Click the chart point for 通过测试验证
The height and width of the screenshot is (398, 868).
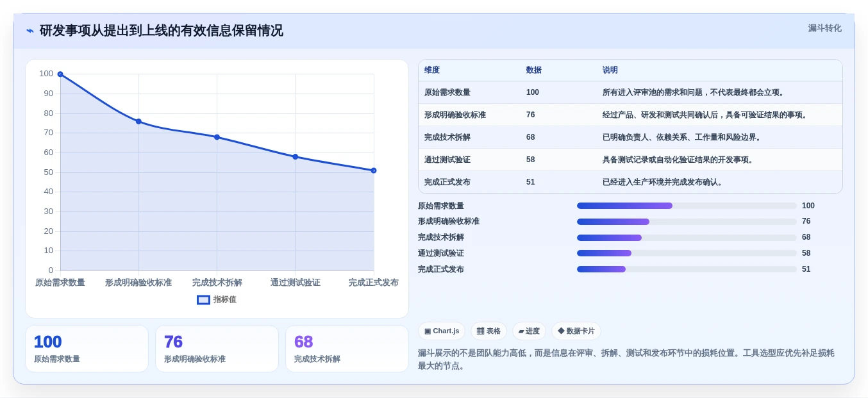pos(296,156)
